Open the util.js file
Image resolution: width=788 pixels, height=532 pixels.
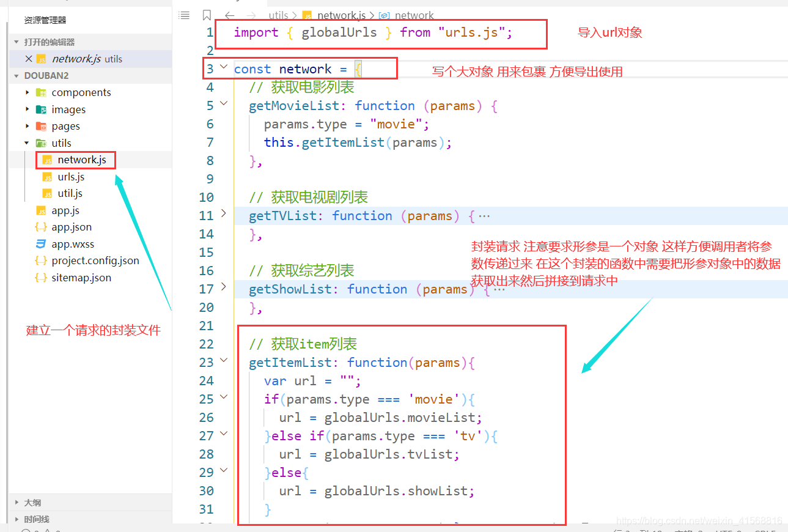pyautogui.click(x=70, y=193)
